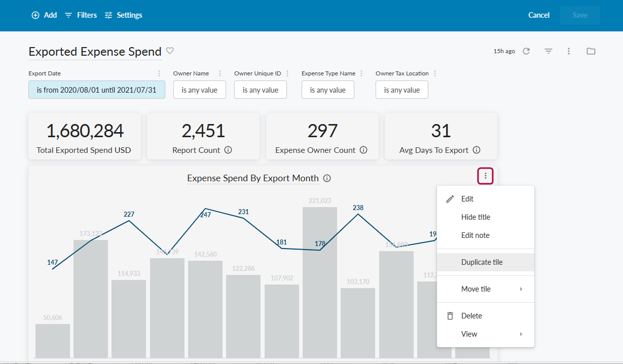Click the favorite heart icon beside dashboard title
623x364 pixels.
pos(170,51)
